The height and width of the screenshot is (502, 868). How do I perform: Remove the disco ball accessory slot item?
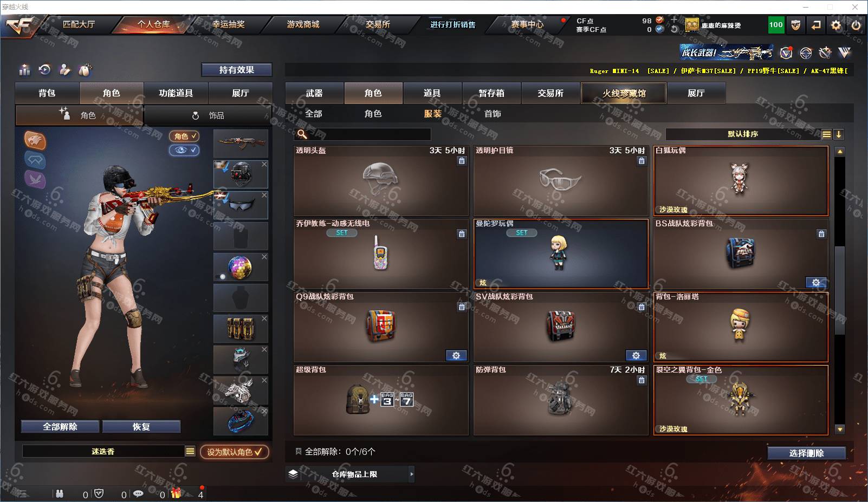(264, 257)
